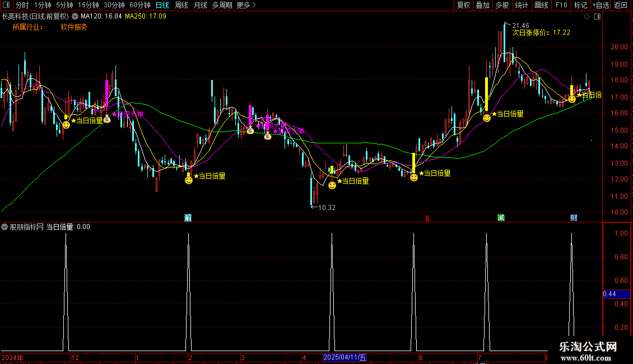Click the 长亮科技(日线.前复权) chart title
Viewport: 633px width, 364px height.
(x=35, y=17)
